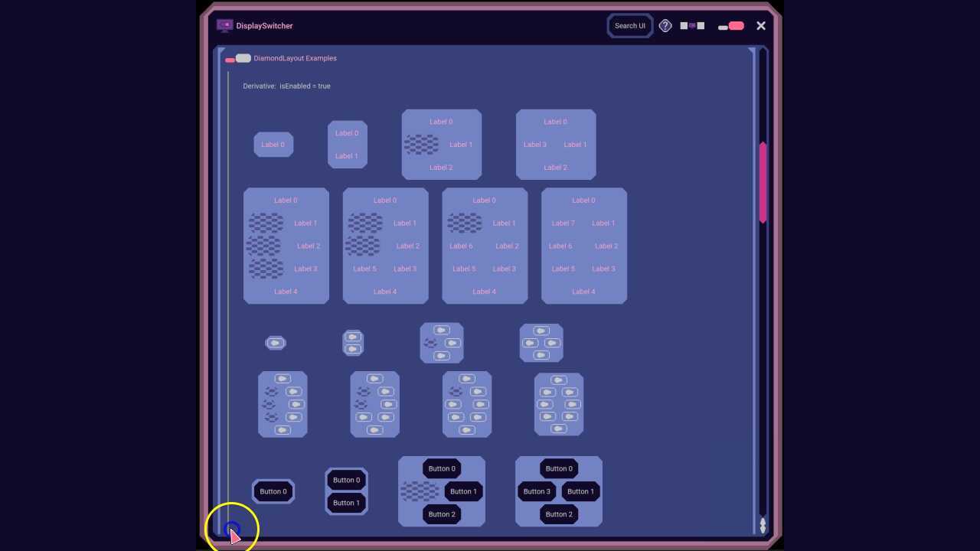
Task: Click Label 1 in the two-label box
Action: coord(347,156)
